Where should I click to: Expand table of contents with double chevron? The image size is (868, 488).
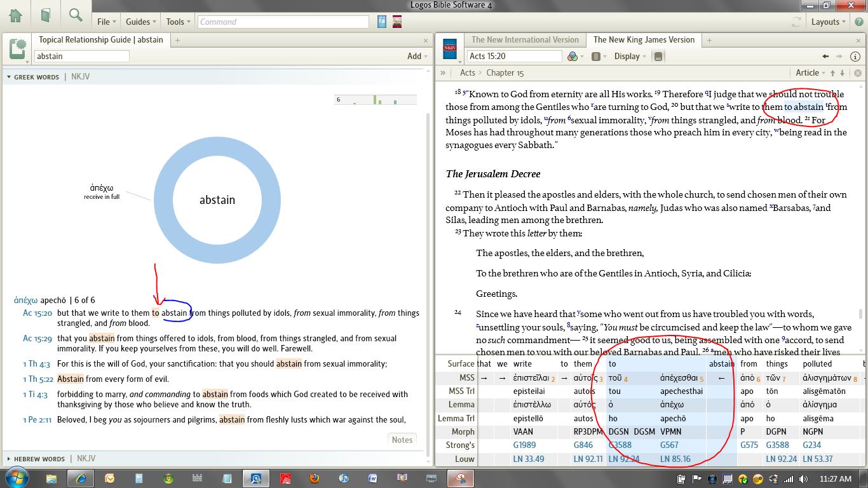(x=443, y=73)
